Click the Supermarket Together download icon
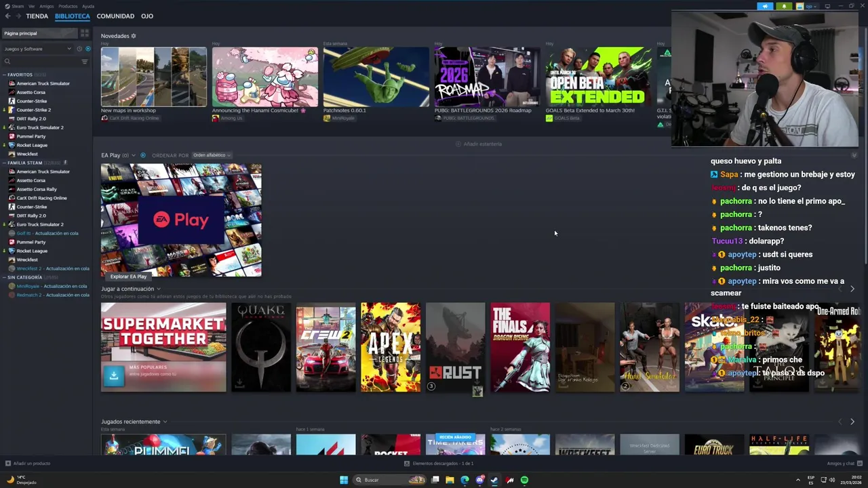 click(114, 375)
